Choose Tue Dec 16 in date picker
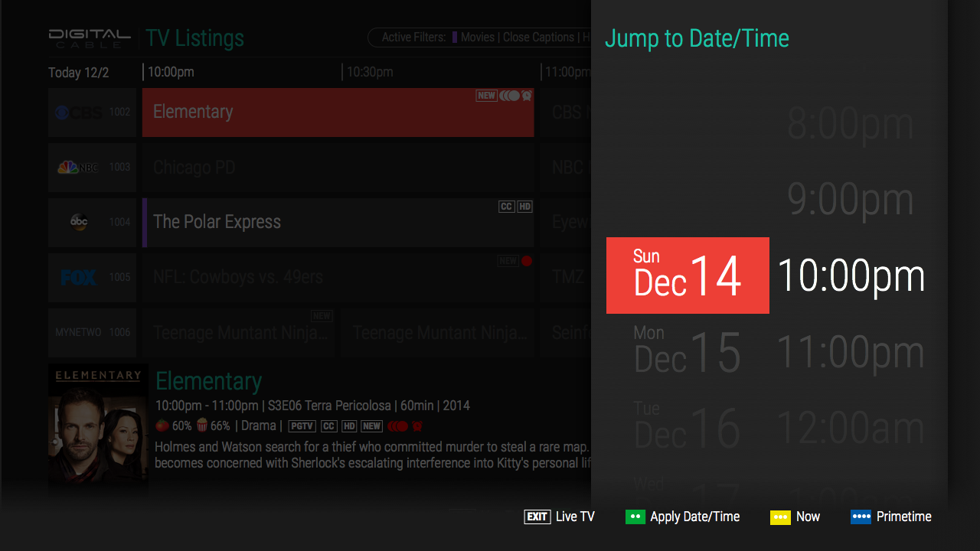 click(x=688, y=427)
